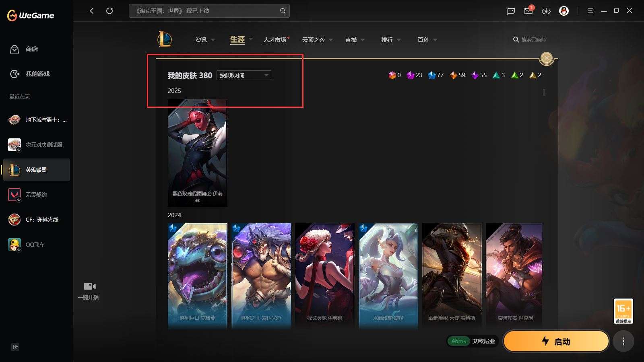This screenshot has width=644, height=362.
Task: Click the 我的皮肤 380 heading
Action: click(190, 75)
